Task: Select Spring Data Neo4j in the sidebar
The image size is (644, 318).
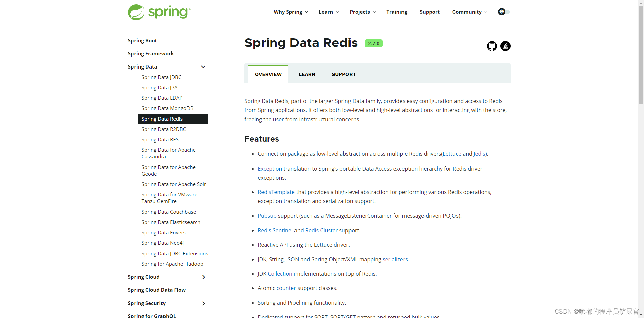Action: [x=163, y=243]
